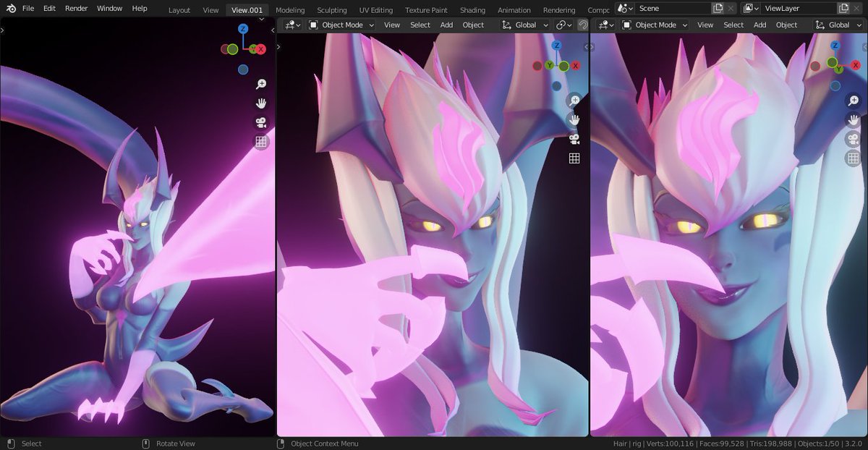Image resolution: width=868 pixels, height=450 pixels.
Task: Open the Render menu
Action: pos(76,9)
